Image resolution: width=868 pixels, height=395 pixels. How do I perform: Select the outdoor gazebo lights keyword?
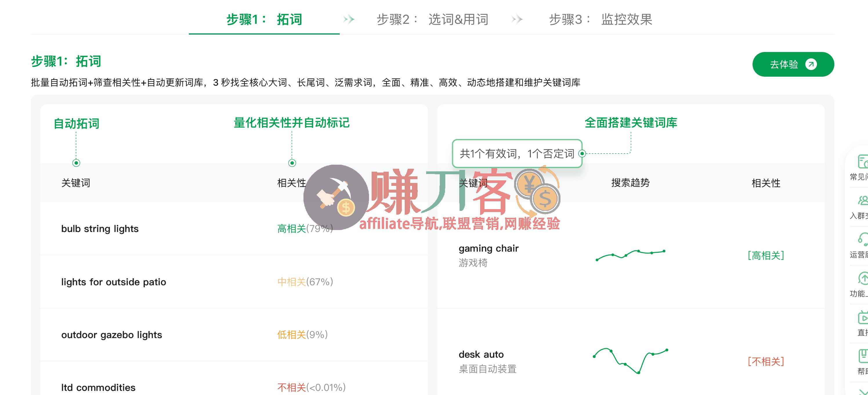click(x=111, y=335)
